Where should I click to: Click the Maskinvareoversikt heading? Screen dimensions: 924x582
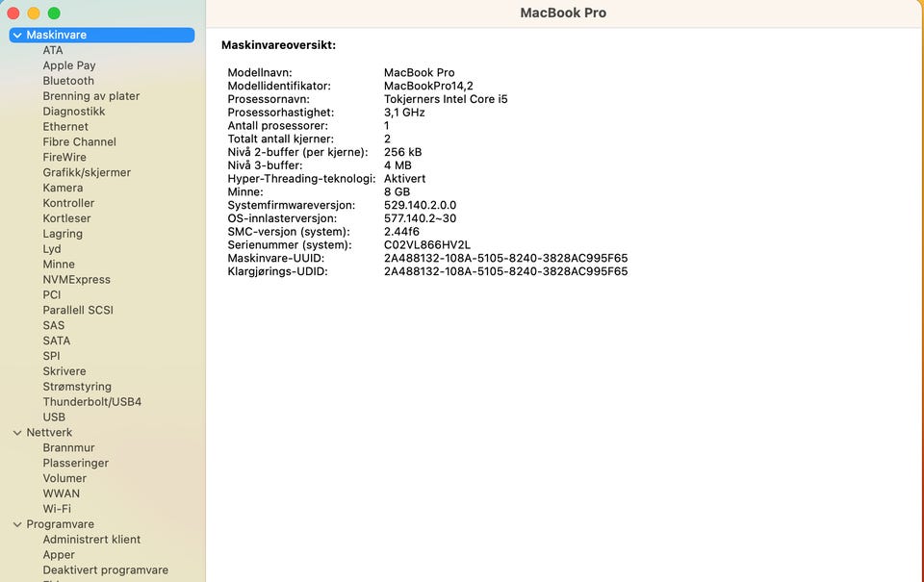(279, 45)
